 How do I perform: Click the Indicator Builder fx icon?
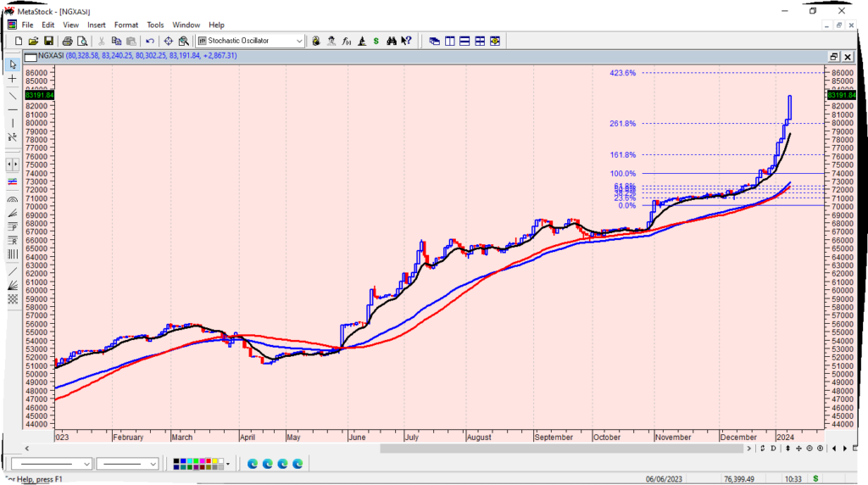[x=346, y=41]
